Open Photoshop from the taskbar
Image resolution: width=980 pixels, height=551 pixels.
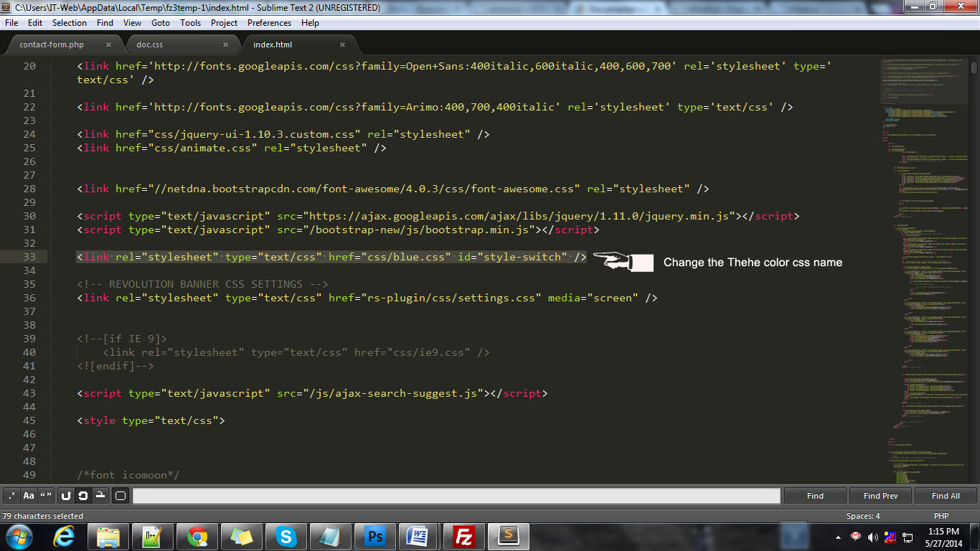tap(375, 536)
